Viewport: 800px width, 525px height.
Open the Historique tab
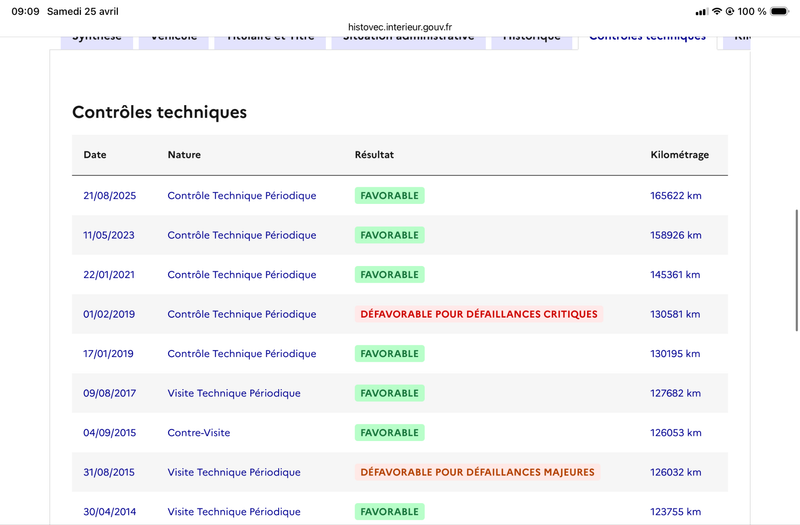click(532, 41)
